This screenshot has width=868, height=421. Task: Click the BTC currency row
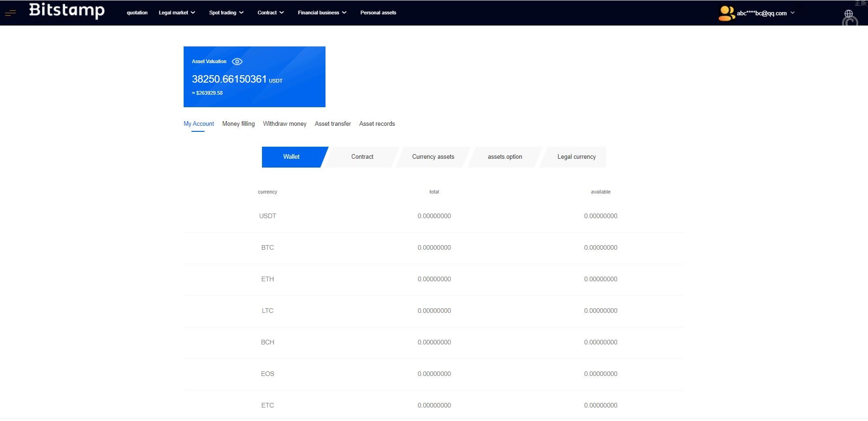(x=268, y=248)
